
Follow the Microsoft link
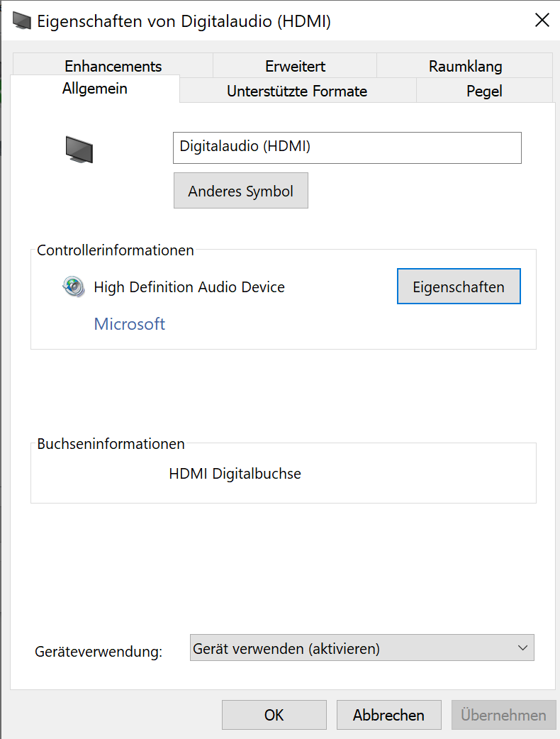[130, 324]
